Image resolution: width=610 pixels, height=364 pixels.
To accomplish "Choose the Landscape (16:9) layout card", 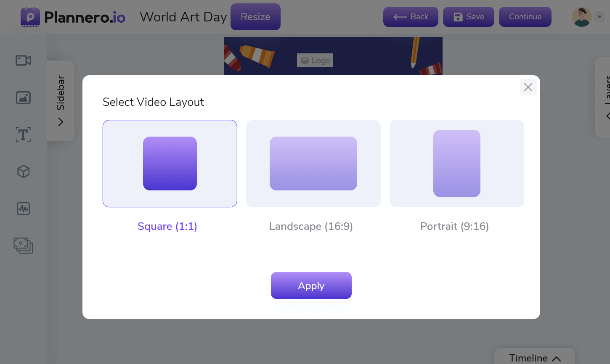I will (313, 164).
